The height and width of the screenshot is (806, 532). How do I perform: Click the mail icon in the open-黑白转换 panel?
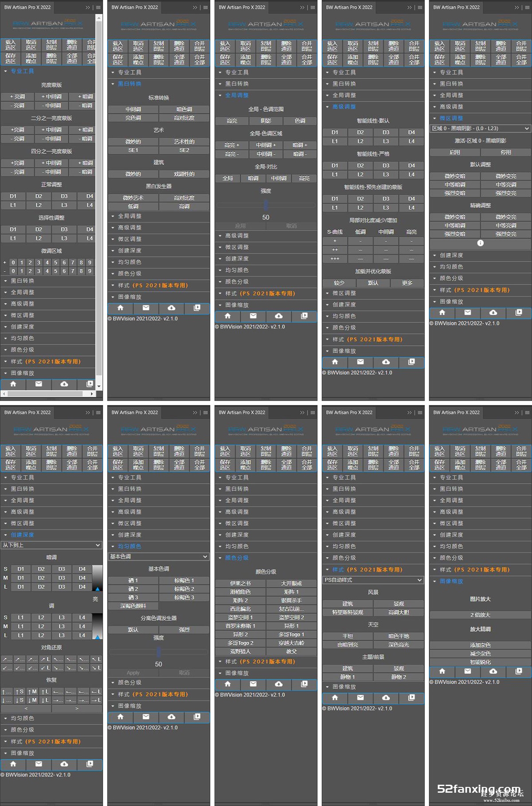pyautogui.click(x=146, y=308)
